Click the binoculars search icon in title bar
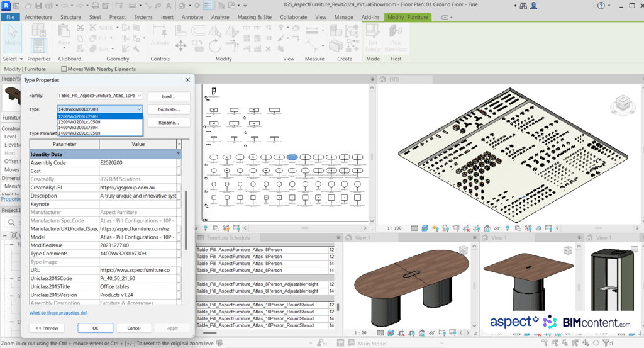The height and width of the screenshot is (348, 644). click(x=523, y=5)
